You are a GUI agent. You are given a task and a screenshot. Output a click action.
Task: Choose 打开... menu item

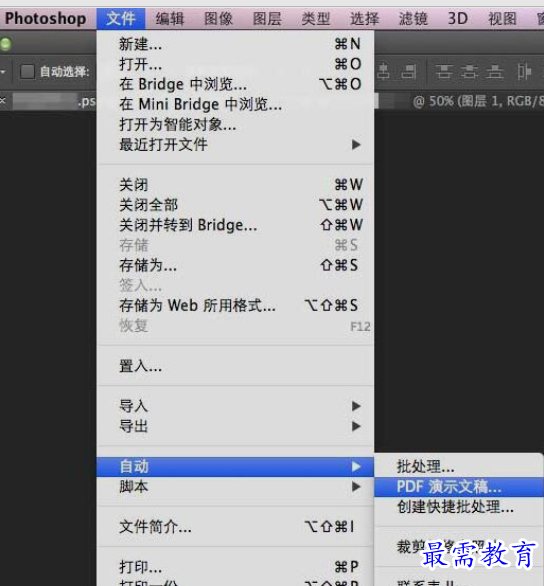tap(235, 64)
